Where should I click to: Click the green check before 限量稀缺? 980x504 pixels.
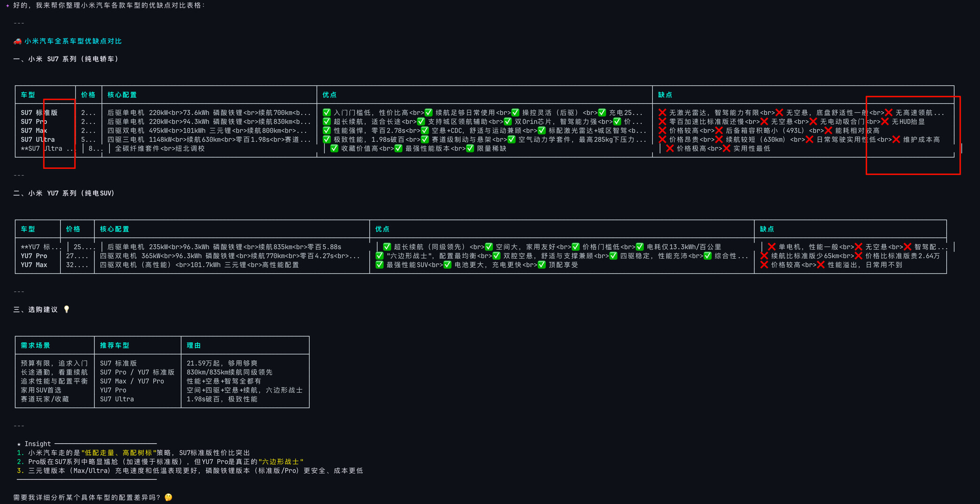[x=470, y=148]
